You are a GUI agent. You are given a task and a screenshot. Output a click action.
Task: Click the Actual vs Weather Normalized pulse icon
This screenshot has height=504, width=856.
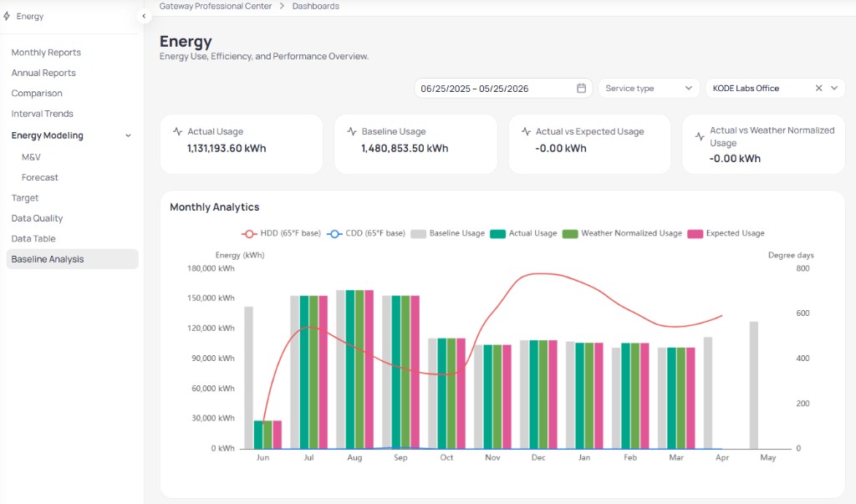tap(700, 136)
